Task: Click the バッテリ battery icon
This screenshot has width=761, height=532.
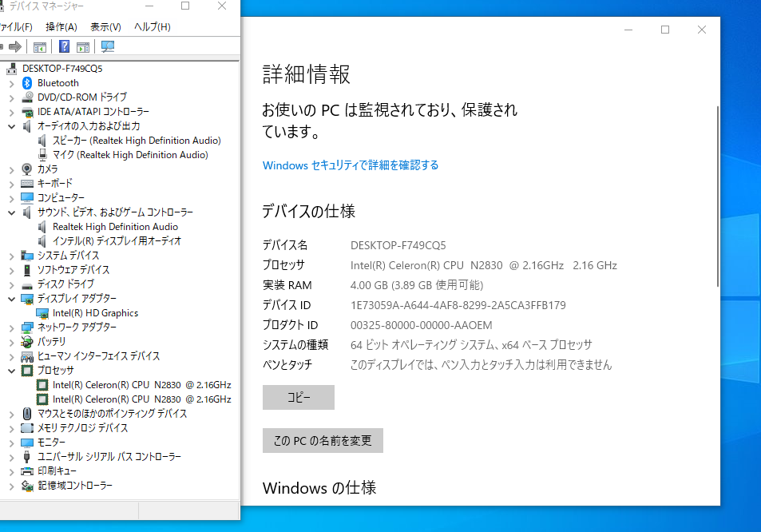Action: 27,342
